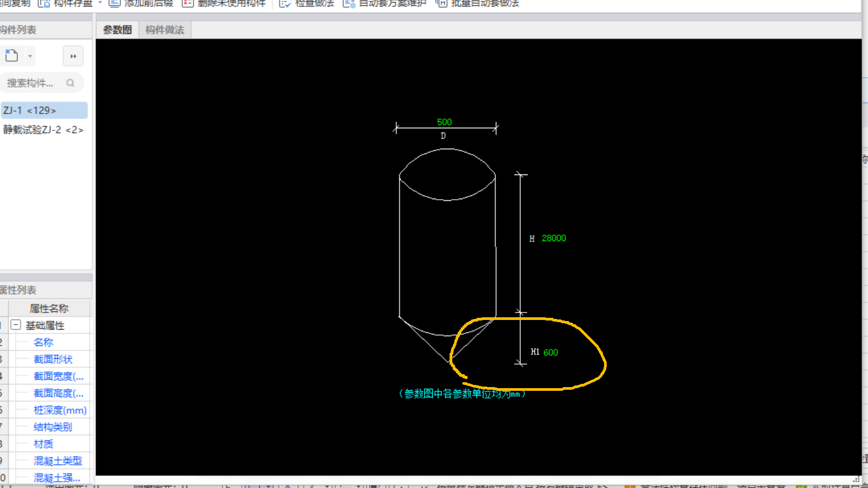Select component ZJ-1 <129>
This screenshot has width=868, height=488.
coord(44,110)
